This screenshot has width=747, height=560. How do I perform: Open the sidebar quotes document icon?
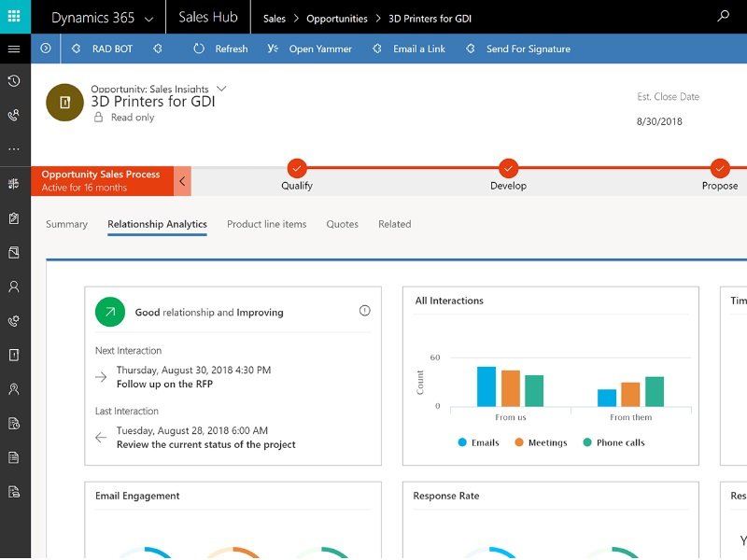pos(14,424)
